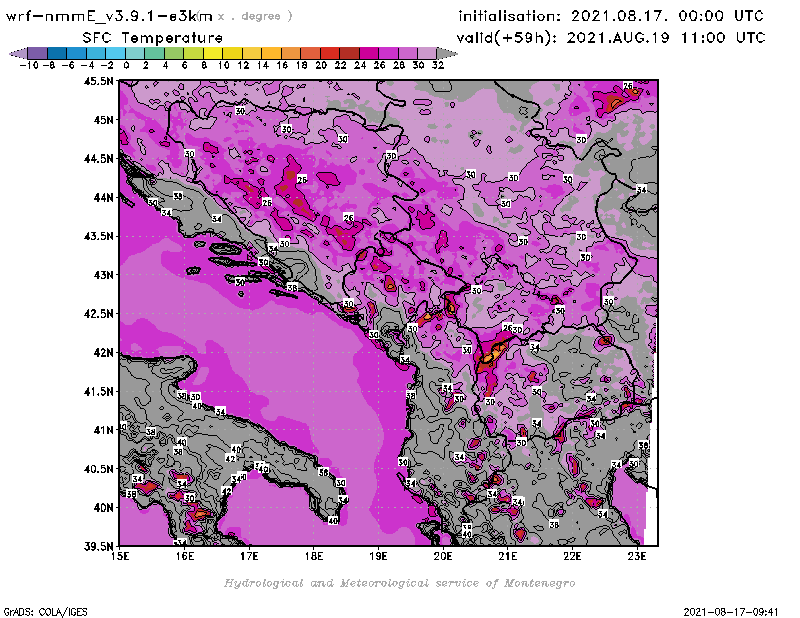Image resolution: width=800 pixels, height=618 pixels.
Task: Click the 15E longitude label
Action: click(120, 556)
